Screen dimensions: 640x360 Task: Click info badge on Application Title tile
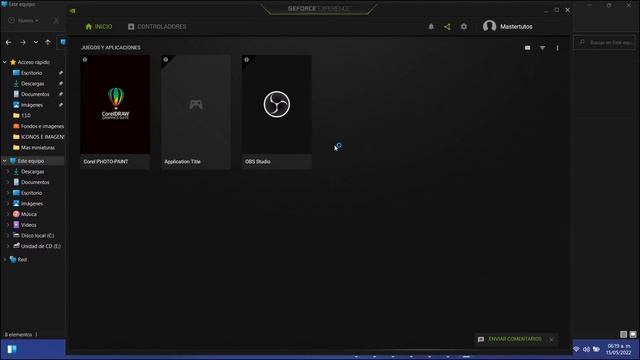pyautogui.click(x=166, y=60)
